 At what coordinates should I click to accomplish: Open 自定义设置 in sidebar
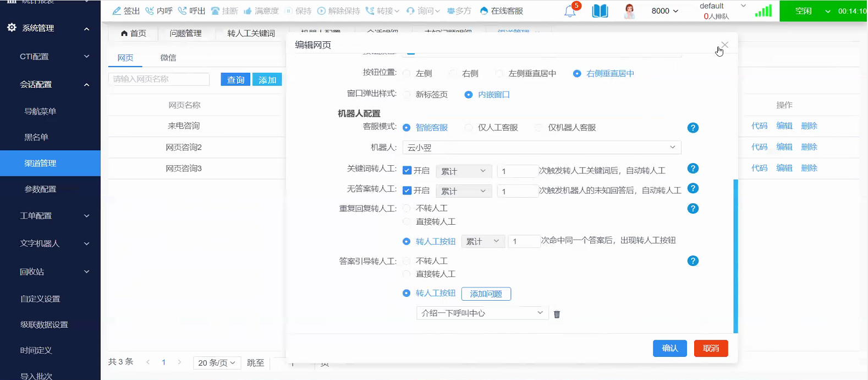coord(40,299)
